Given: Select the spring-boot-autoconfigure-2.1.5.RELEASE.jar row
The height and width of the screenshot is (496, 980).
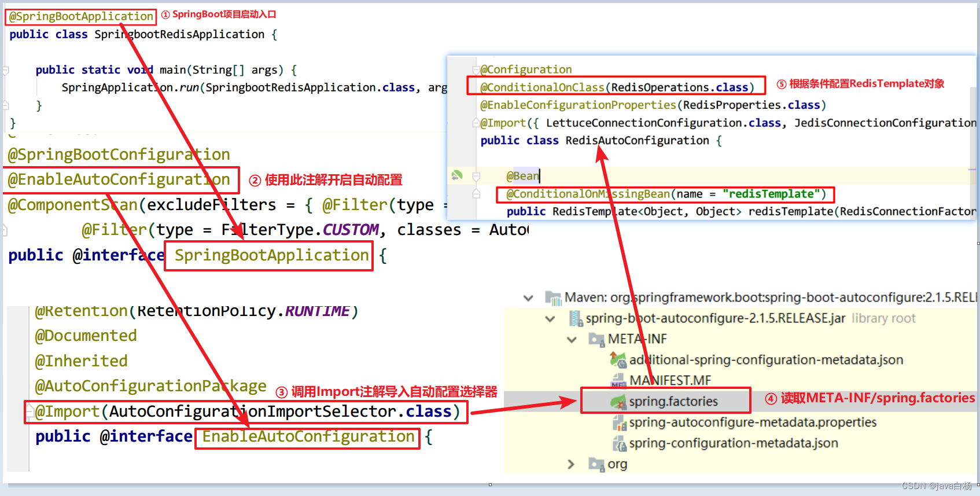Looking at the screenshot, I should (716, 318).
